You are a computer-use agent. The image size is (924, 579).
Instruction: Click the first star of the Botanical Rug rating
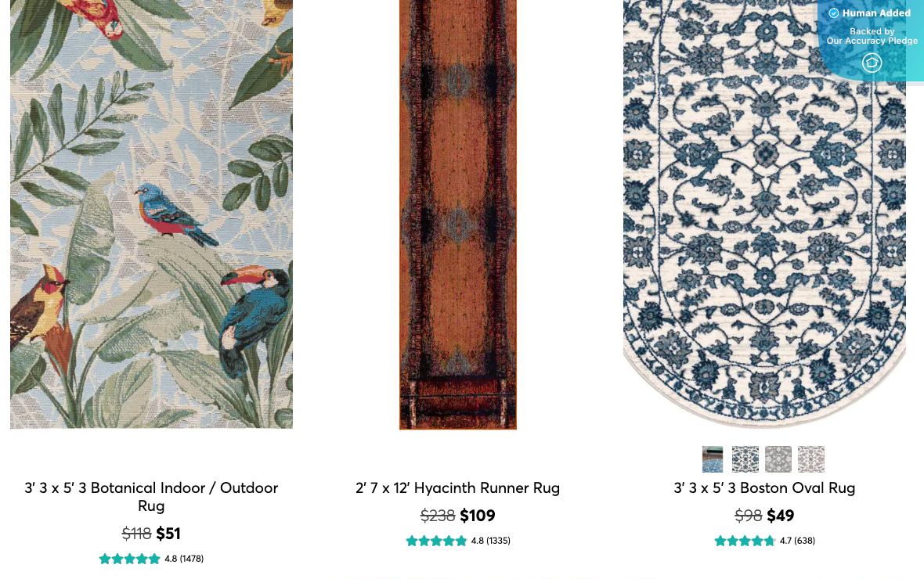coord(105,559)
